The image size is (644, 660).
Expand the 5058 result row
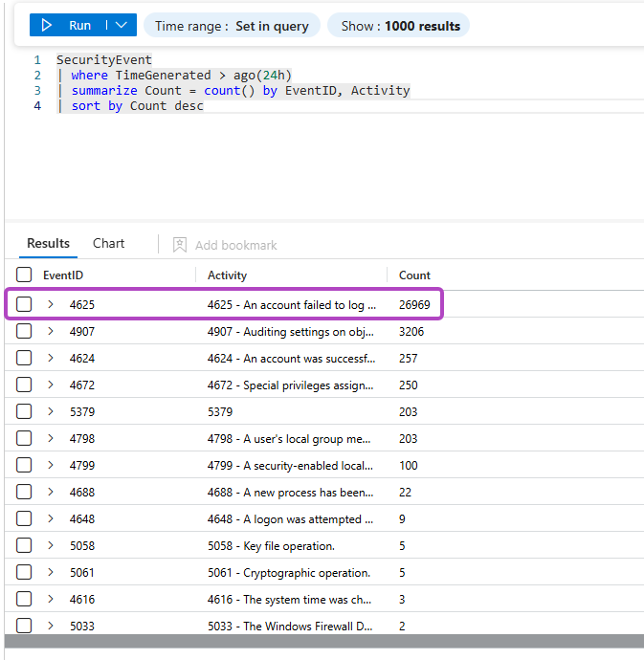click(51, 545)
